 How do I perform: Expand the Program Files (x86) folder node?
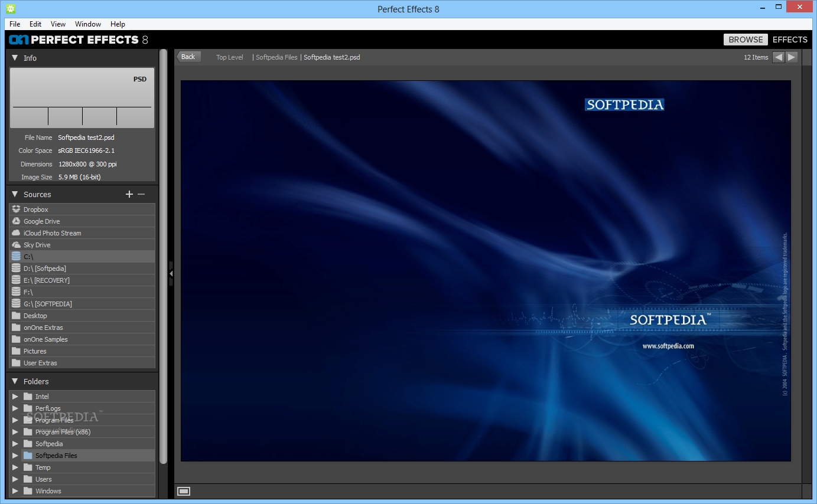tap(15, 432)
